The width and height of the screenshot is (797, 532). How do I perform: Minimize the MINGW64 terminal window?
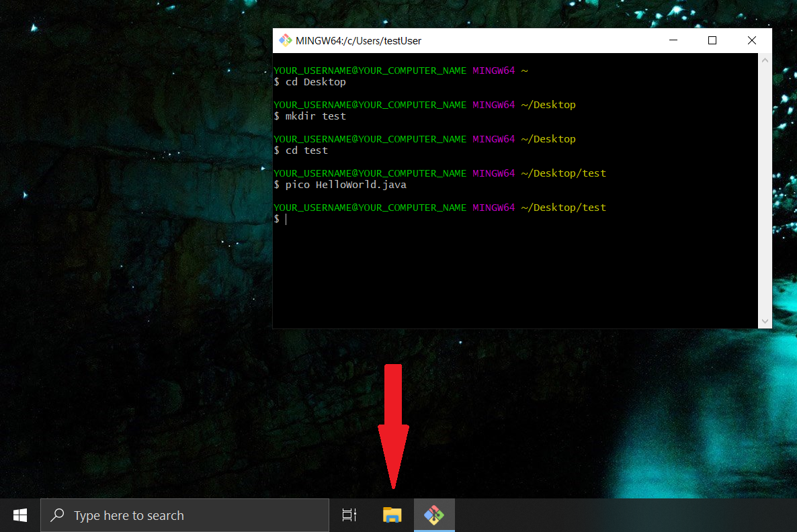(673, 40)
